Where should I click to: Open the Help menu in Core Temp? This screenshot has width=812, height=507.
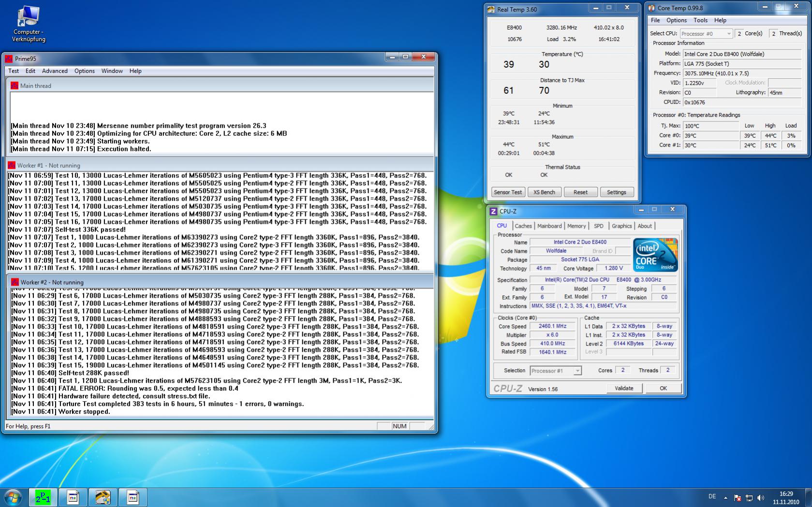(x=721, y=20)
